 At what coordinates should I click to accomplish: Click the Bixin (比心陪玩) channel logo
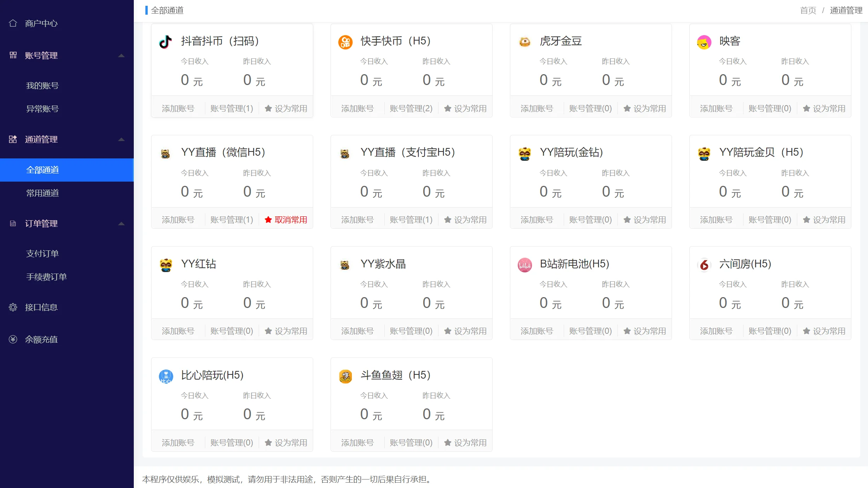166,376
